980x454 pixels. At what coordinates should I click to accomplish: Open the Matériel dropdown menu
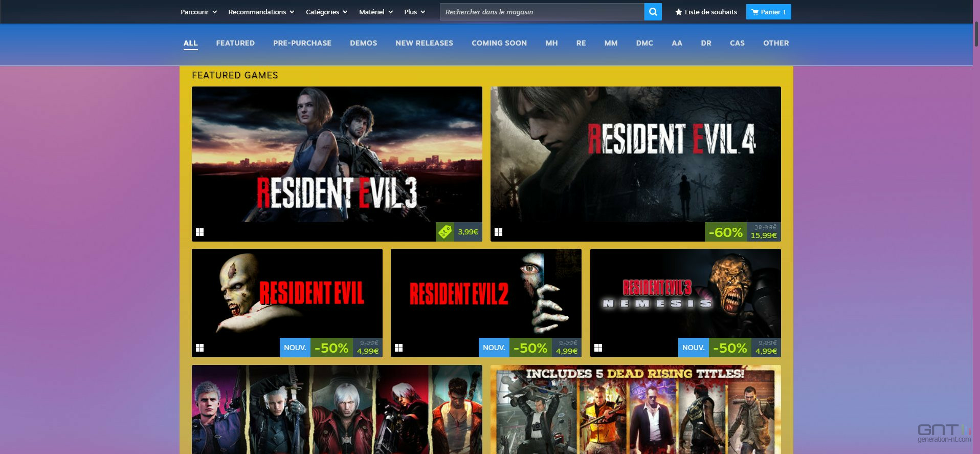[x=375, y=12]
